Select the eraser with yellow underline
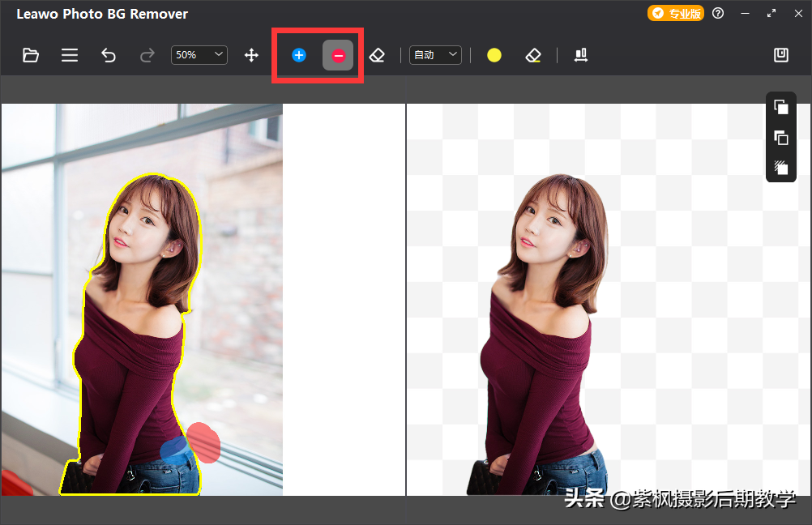The width and height of the screenshot is (812, 525). [x=532, y=55]
